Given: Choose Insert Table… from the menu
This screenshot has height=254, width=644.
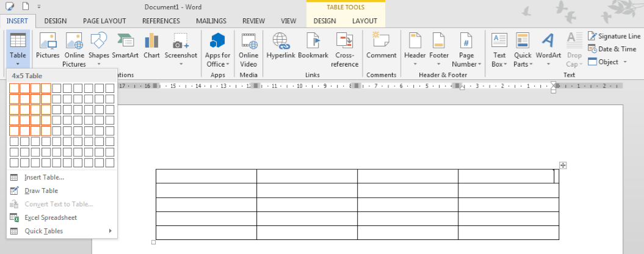Looking at the screenshot, I should (x=44, y=177).
